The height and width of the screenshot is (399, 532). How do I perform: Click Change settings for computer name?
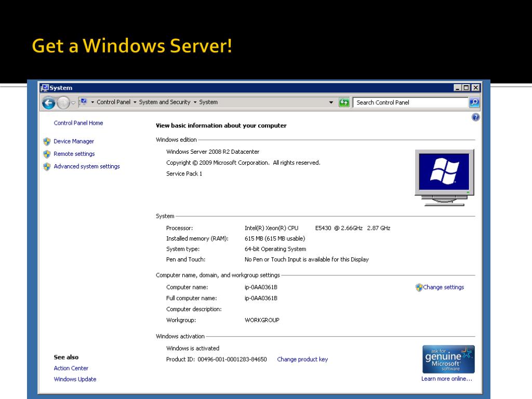coord(443,287)
